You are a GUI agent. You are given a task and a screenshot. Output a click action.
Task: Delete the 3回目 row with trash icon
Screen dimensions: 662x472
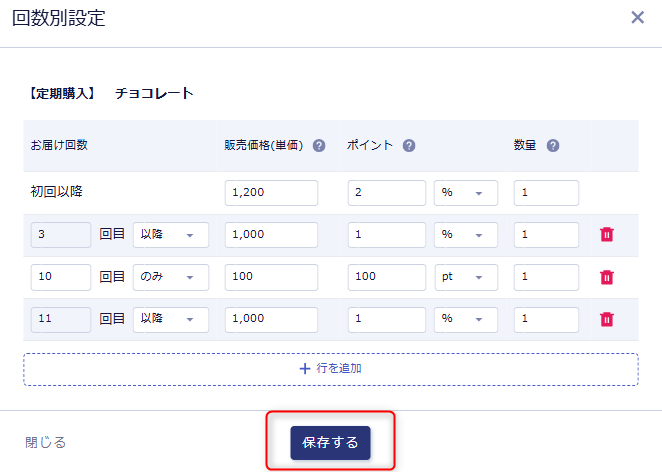click(606, 234)
